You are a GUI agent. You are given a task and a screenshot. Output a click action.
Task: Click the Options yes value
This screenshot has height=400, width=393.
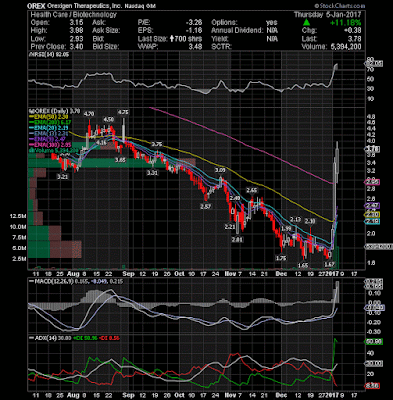pyautogui.click(x=272, y=23)
